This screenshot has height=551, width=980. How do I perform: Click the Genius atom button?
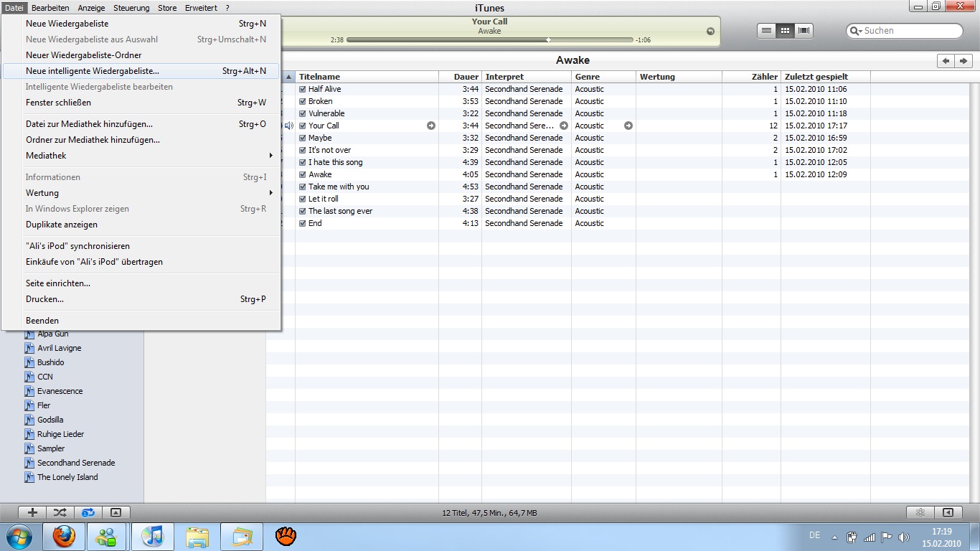(920, 512)
